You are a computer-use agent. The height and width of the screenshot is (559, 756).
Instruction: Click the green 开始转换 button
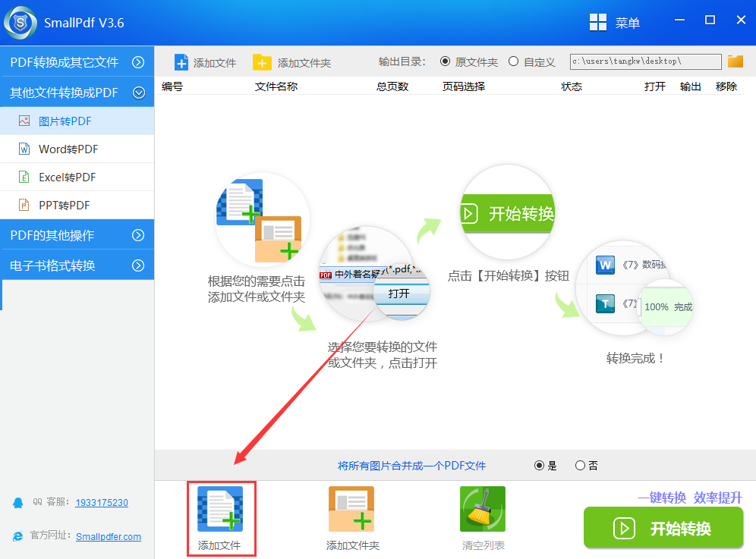[x=663, y=528]
